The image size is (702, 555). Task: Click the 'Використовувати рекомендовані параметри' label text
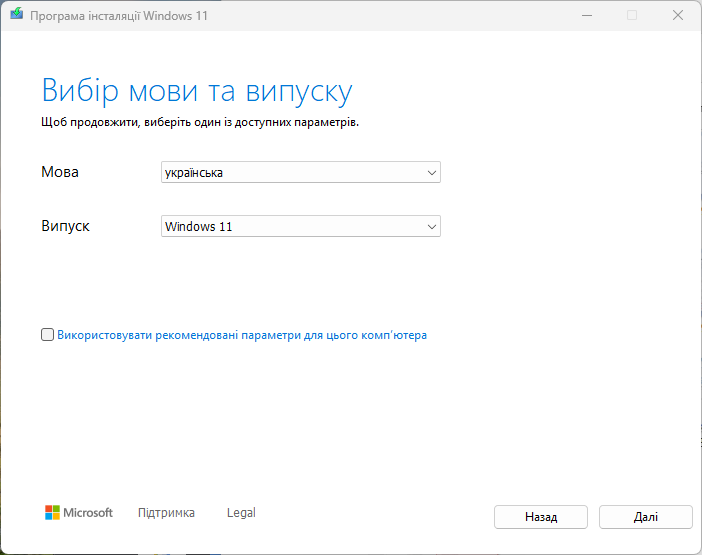point(242,336)
